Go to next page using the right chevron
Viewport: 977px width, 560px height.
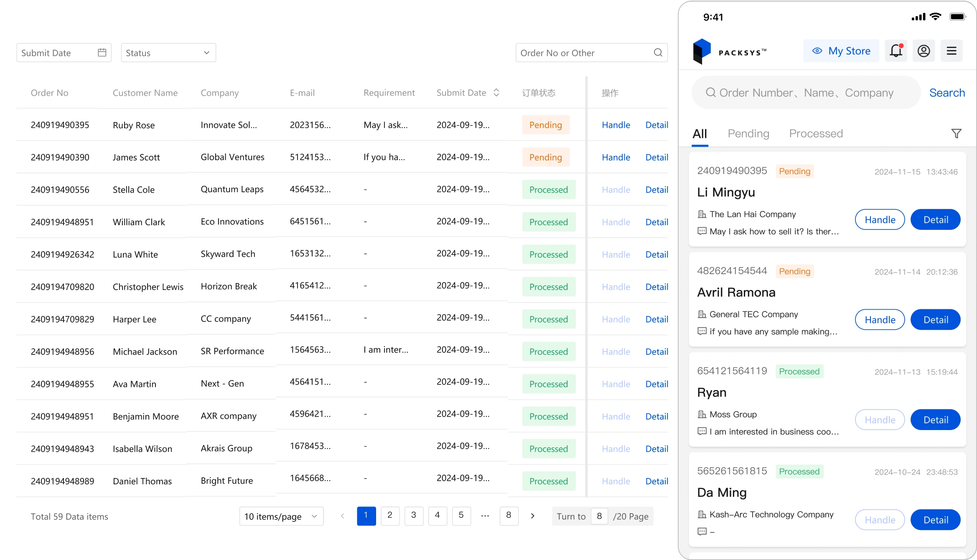click(532, 516)
